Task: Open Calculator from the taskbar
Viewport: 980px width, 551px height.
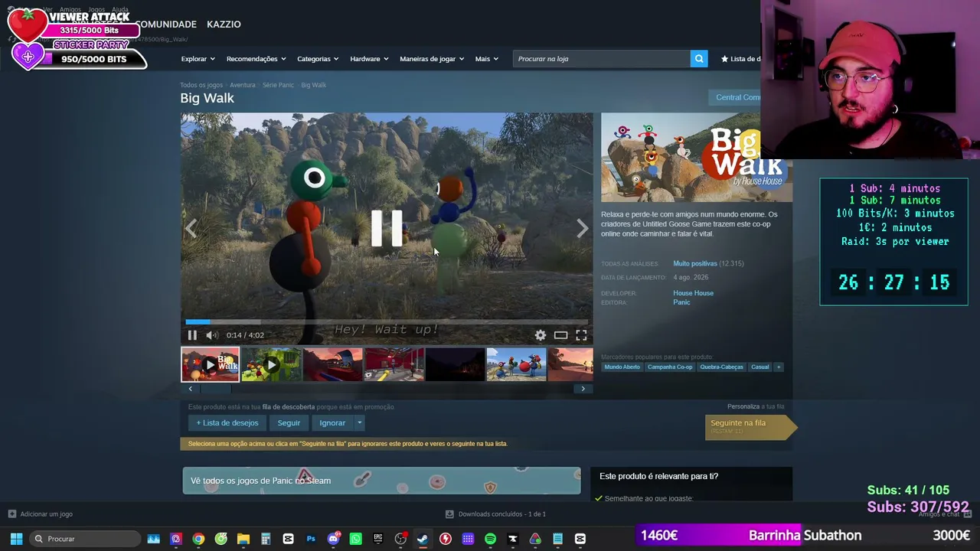Action: [x=266, y=539]
